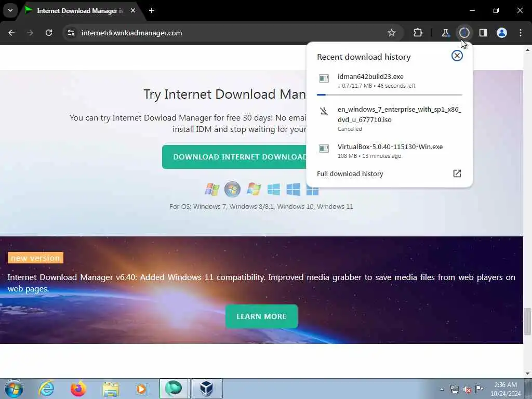The image size is (532, 399).
Task: Open full download history external-link icon
Action: tap(457, 174)
